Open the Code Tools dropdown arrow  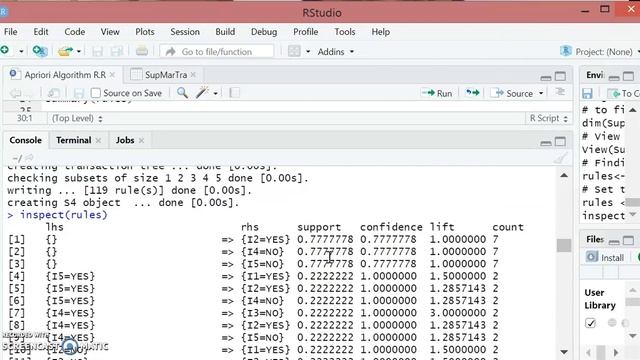pos(216,93)
